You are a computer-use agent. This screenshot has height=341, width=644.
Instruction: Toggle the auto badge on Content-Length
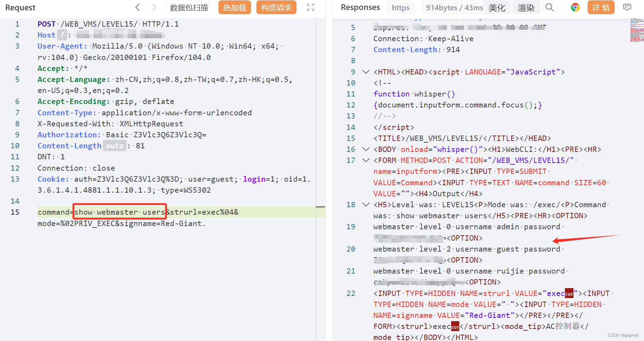115,145
